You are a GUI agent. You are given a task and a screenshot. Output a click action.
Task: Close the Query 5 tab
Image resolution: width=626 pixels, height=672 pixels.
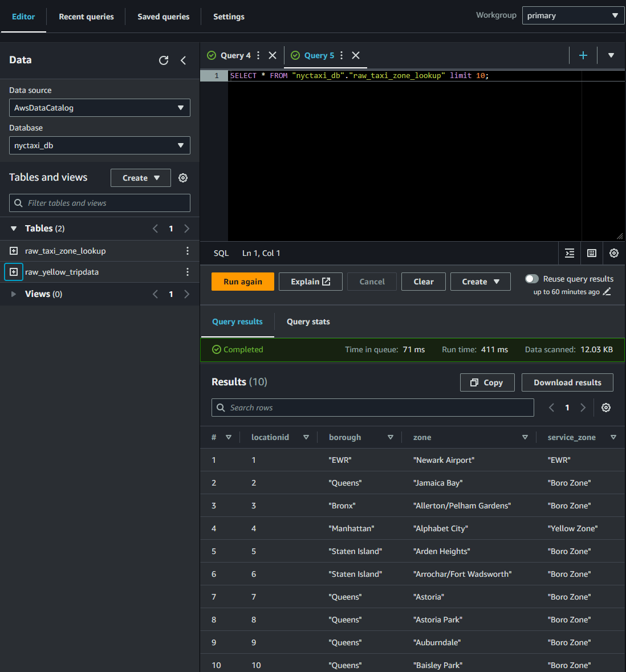(x=355, y=55)
